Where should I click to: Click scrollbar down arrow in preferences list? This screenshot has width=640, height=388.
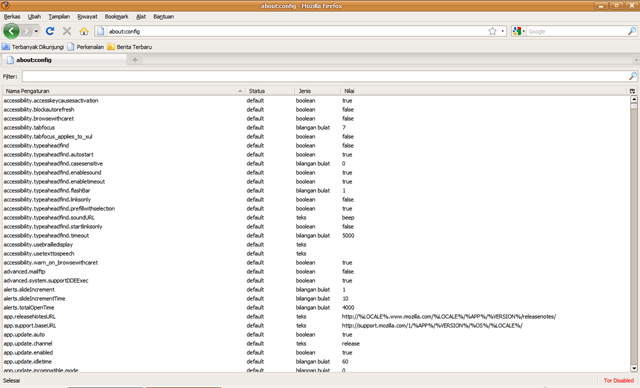click(x=634, y=368)
